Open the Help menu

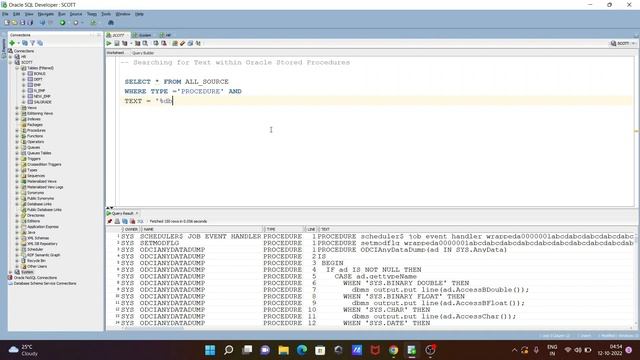click(139, 14)
